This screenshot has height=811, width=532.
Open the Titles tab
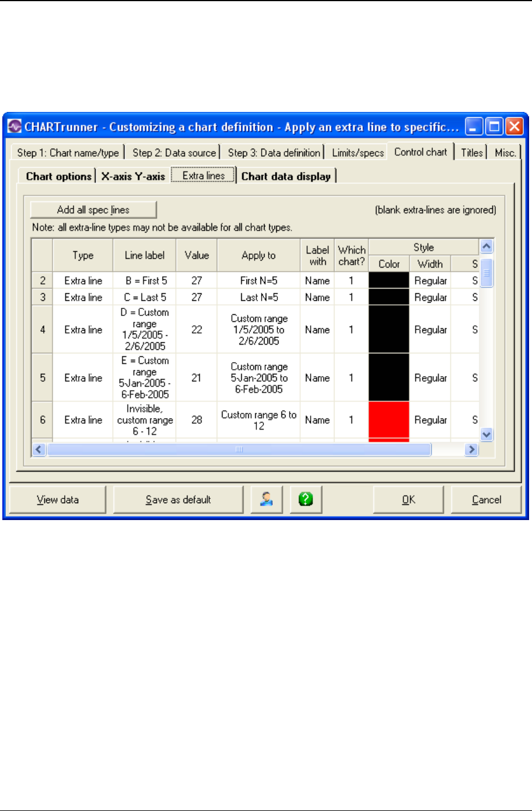[x=472, y=153]
